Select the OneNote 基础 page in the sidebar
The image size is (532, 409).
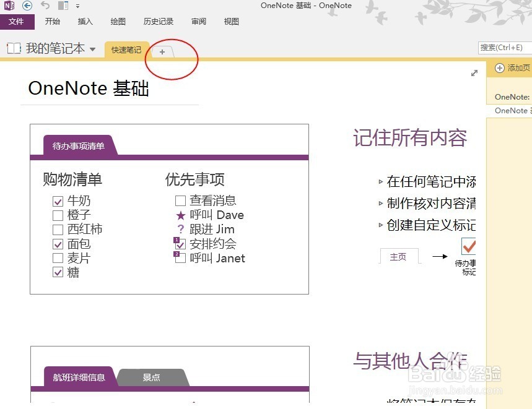[511, 110]
